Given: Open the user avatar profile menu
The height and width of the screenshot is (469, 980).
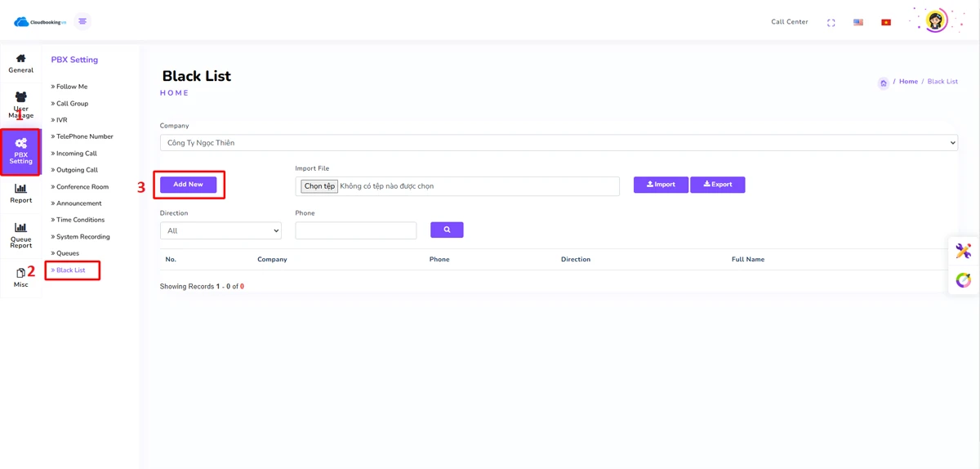Looking at the screenshot, I should [936, 21].
